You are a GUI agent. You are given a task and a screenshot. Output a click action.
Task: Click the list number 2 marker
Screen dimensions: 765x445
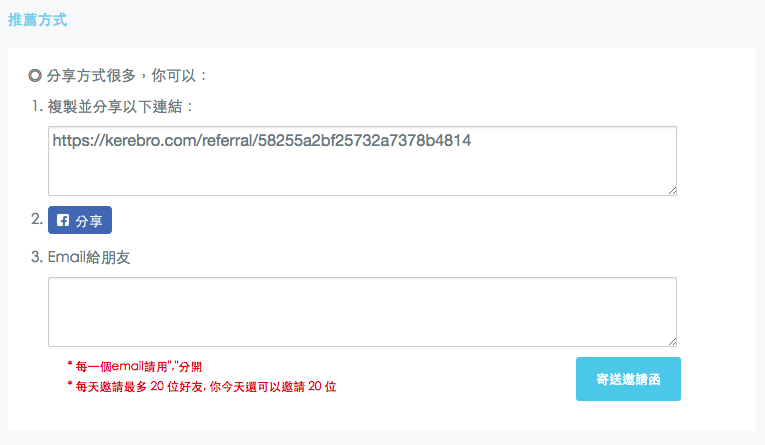36,219
